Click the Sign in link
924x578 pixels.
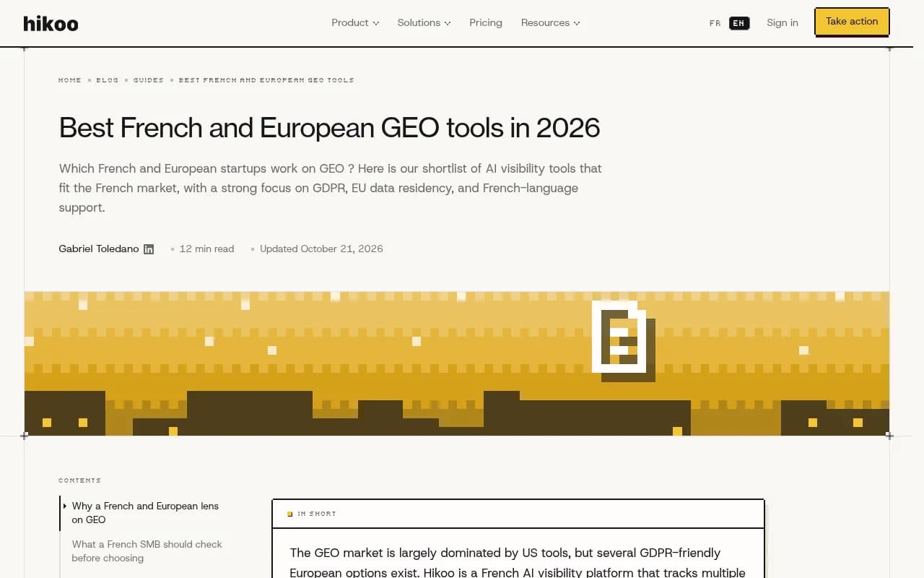(783, 22)
